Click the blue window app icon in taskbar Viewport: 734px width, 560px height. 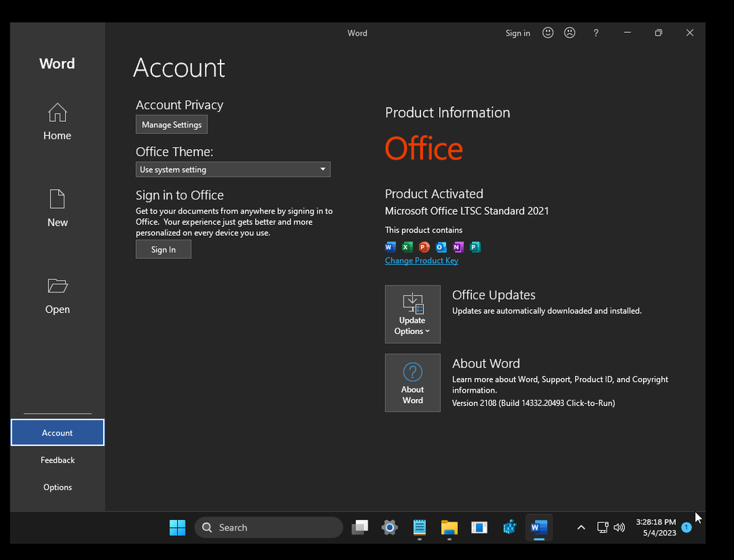479,528
